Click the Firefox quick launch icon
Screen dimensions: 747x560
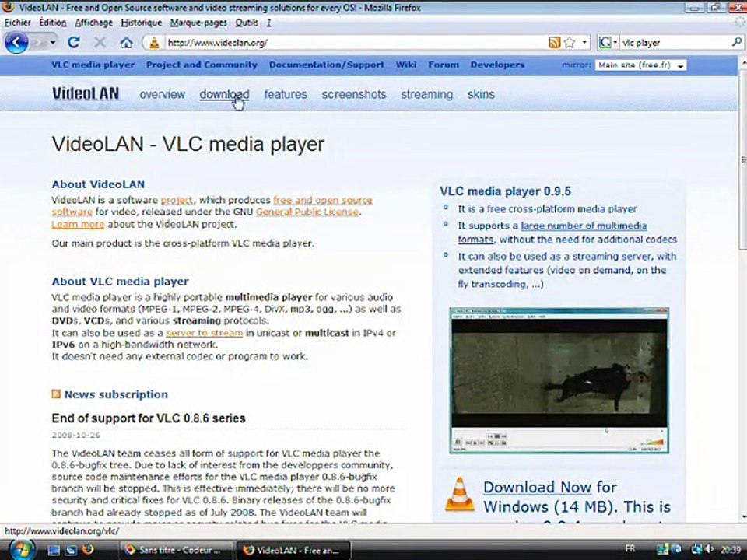[x=88, y=550]
